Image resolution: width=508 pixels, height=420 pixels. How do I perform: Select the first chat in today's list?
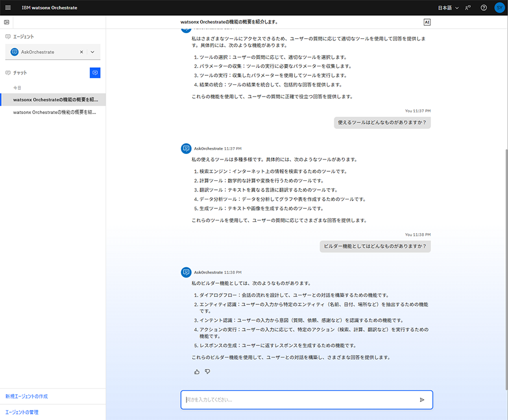tap(56, 99)
